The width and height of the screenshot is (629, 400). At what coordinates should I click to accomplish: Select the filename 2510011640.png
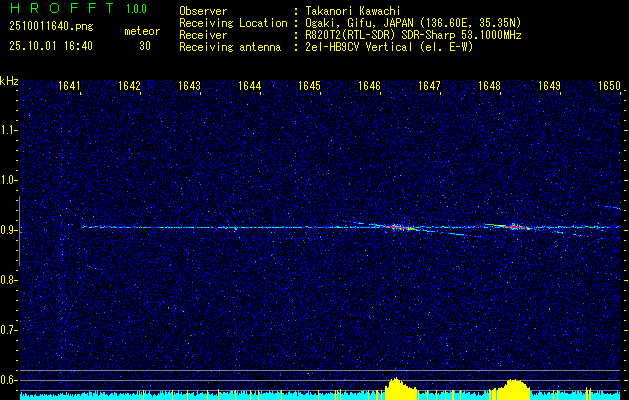coord(51,27)
